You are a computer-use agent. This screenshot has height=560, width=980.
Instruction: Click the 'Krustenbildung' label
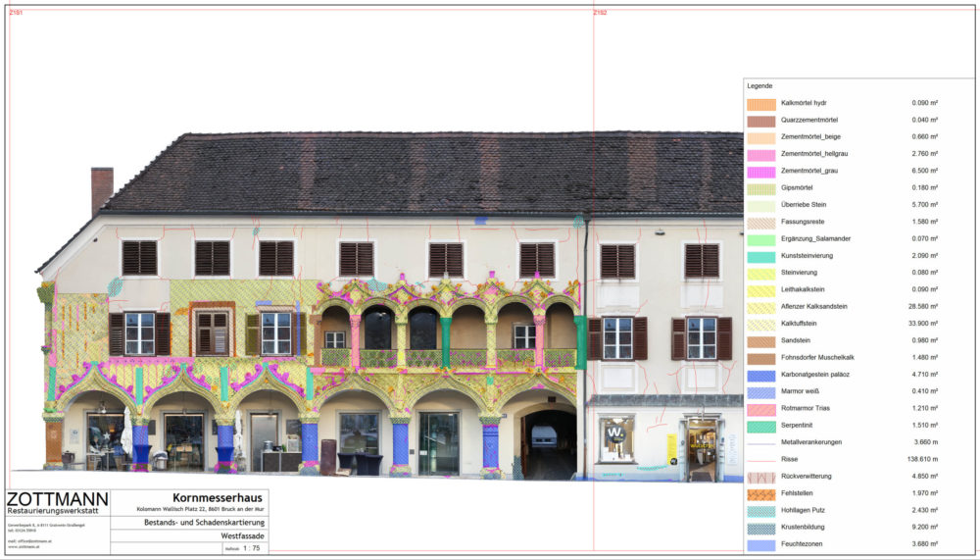tap(803, 527)
